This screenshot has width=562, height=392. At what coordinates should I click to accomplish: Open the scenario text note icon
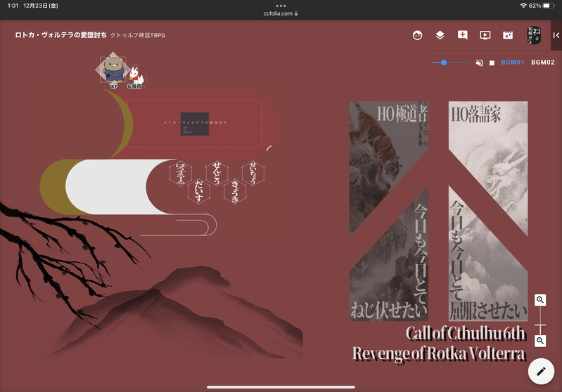pos(462,35)
